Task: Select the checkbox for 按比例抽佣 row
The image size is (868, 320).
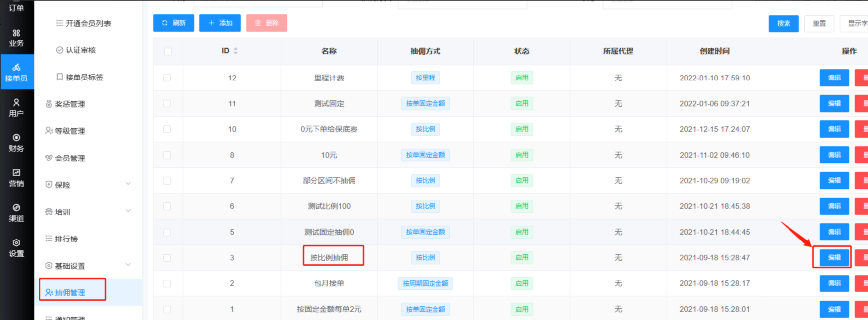Action: pos(167,258)
